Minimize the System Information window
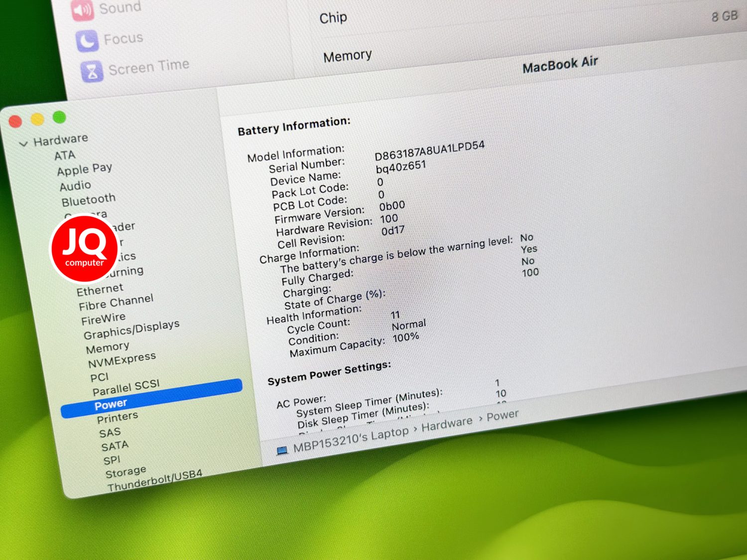Viewport: 747px width, 560px height. coord(37,119)
